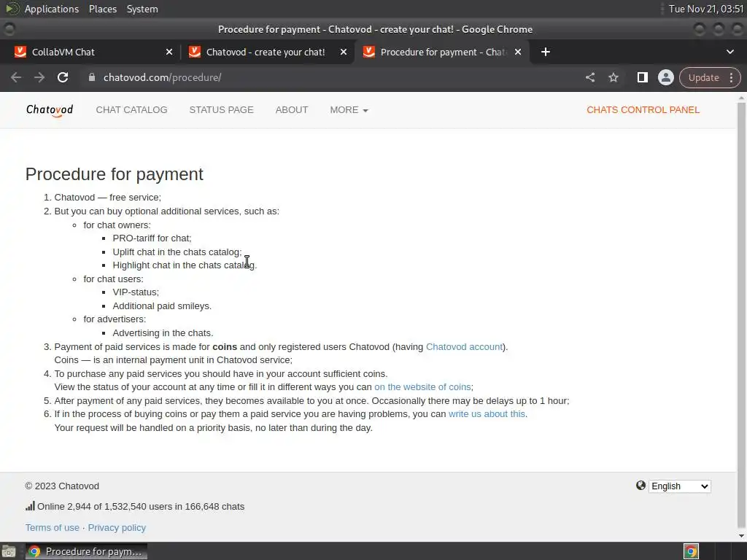Open Privacy policy link
This screenshot has height=560, width=747.
(x=117, y=528)
